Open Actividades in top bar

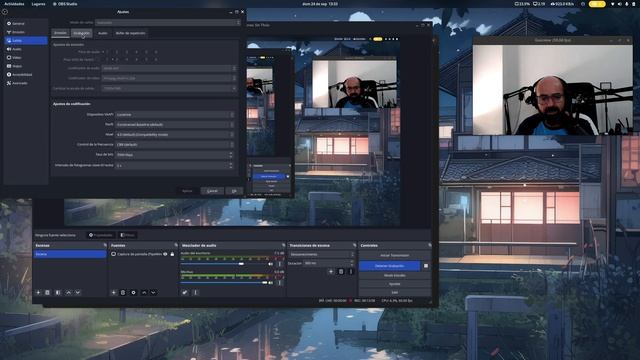pos(15,4)
